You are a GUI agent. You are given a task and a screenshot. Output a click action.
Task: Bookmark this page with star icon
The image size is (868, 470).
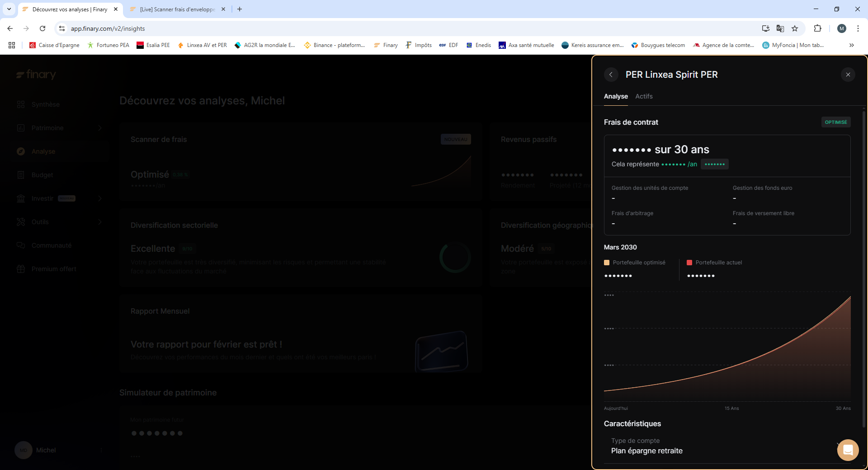point(795,28)
